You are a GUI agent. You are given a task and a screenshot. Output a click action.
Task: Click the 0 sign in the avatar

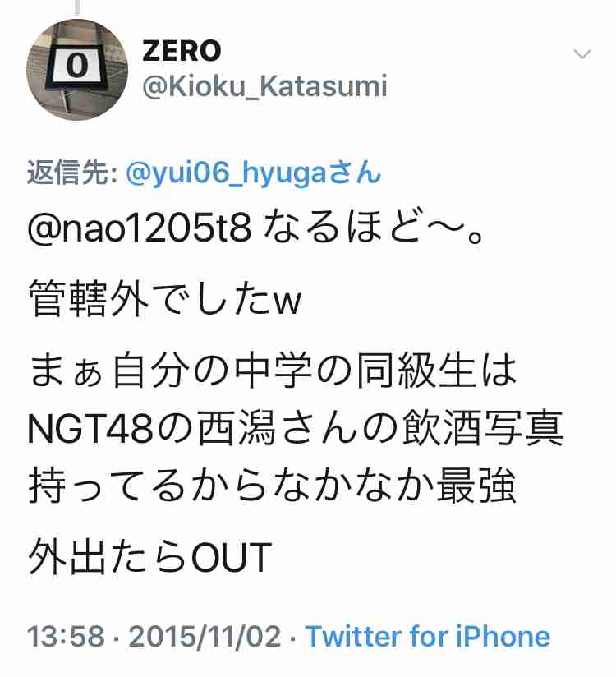click(x=78, y=65)
